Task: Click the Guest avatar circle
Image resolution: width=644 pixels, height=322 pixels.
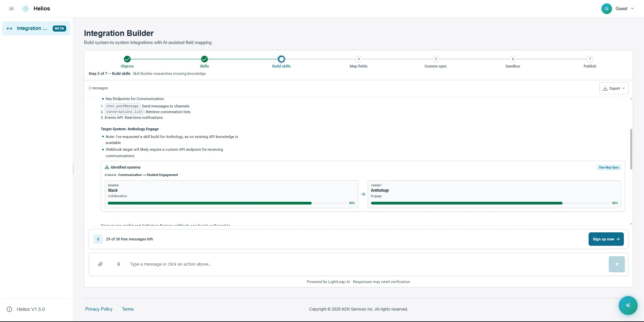Action: coord(606,9)
